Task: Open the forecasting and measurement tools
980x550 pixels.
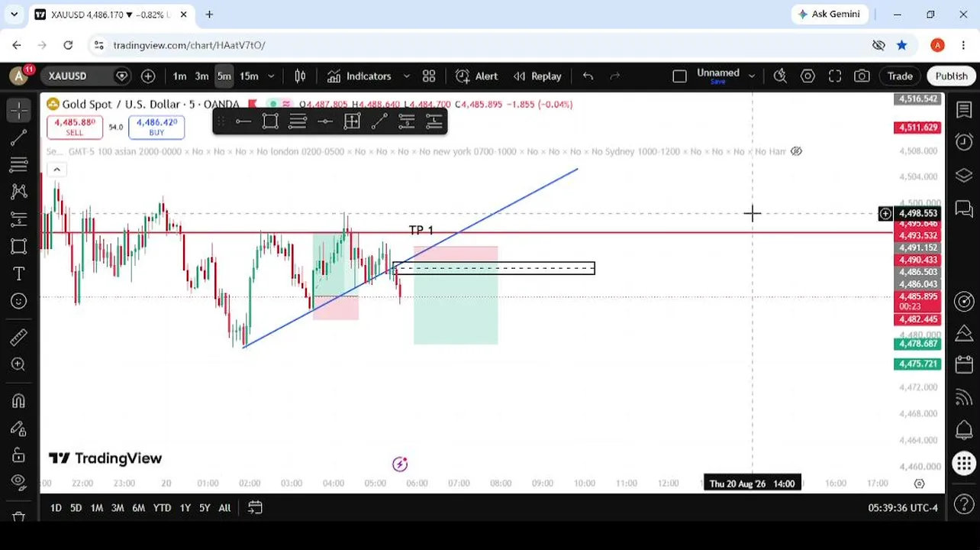Action: point(19,219)
